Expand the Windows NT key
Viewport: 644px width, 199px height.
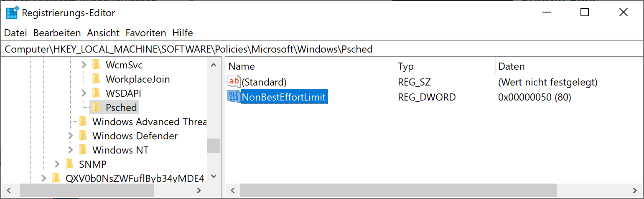(70, 150)
